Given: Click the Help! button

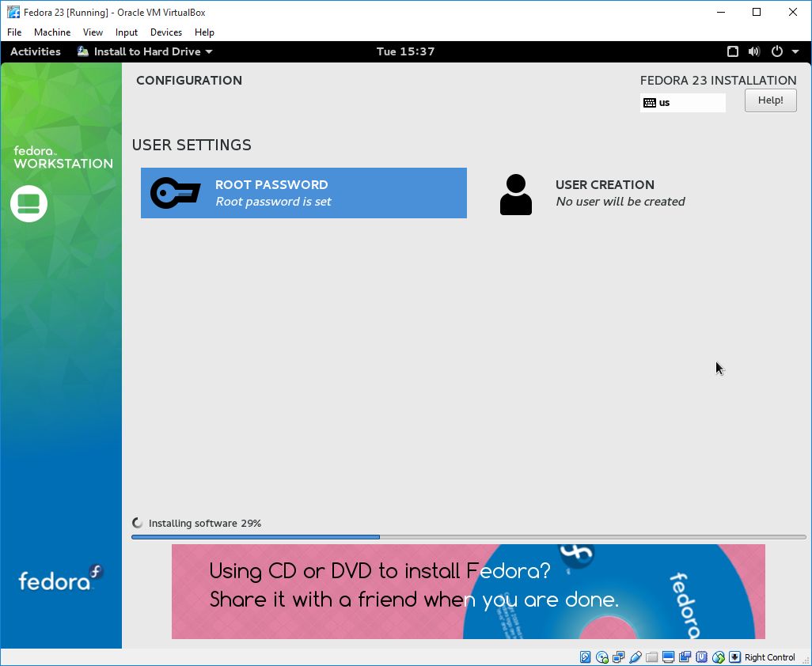Looking at the screenshot, I should (x=771, y=100).
